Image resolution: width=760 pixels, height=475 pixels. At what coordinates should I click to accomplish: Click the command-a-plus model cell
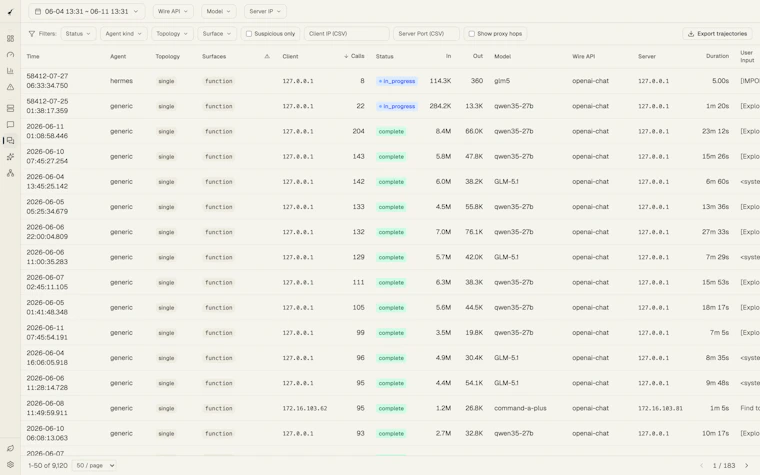pyautogui.click(x=520, y=409)
